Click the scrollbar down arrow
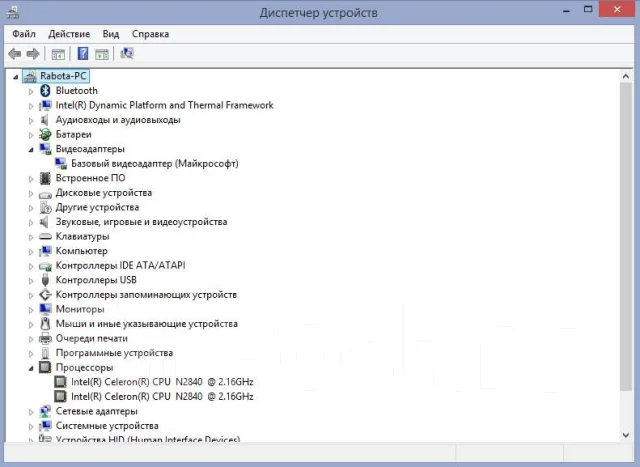Viewport: 640px width, 467px height. tap(626, 435)
